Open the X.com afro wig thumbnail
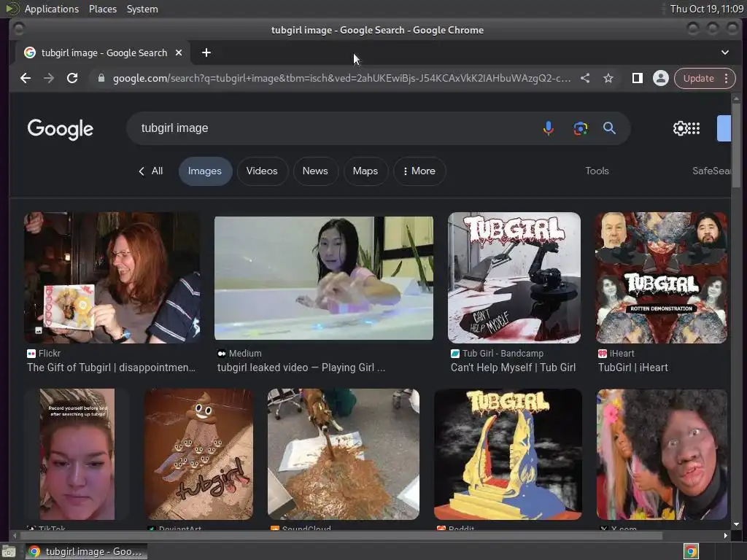This screenshot has height=560, width=747. 662,454
